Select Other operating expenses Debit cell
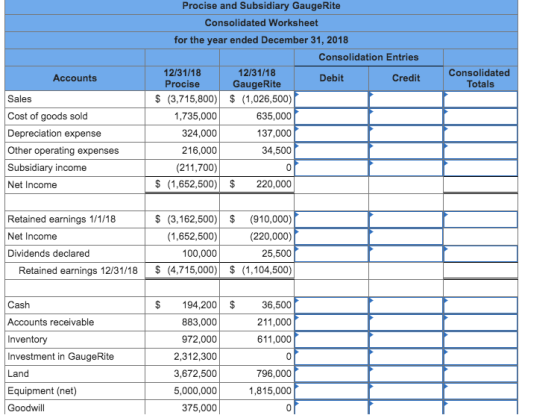This screenshot has height=418, width=560. pyautogui.click(x=331, y=151)
